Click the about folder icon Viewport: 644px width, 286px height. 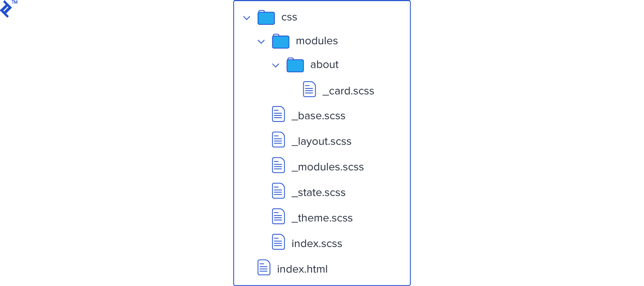pos(295,65)
